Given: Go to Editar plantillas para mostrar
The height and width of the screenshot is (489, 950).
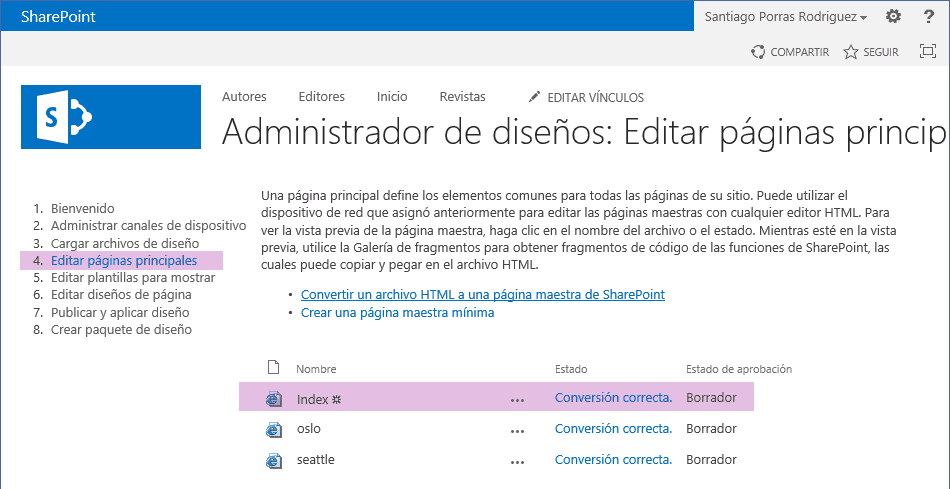Looking at the screenshot, I should (x=133, y=278).
